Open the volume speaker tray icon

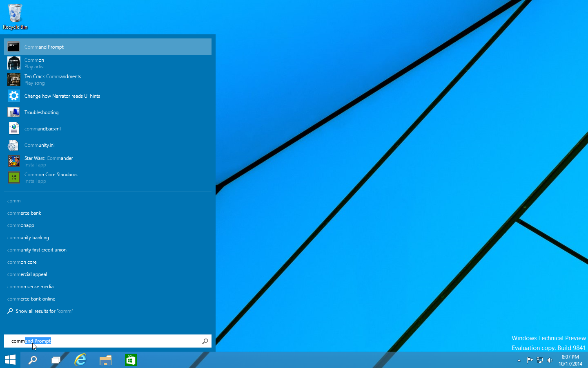point(550,360)
